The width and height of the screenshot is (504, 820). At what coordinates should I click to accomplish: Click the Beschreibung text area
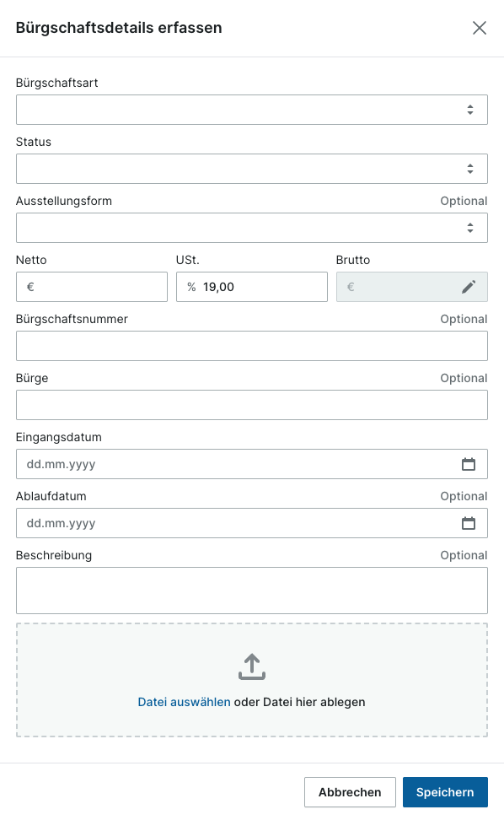252,591
